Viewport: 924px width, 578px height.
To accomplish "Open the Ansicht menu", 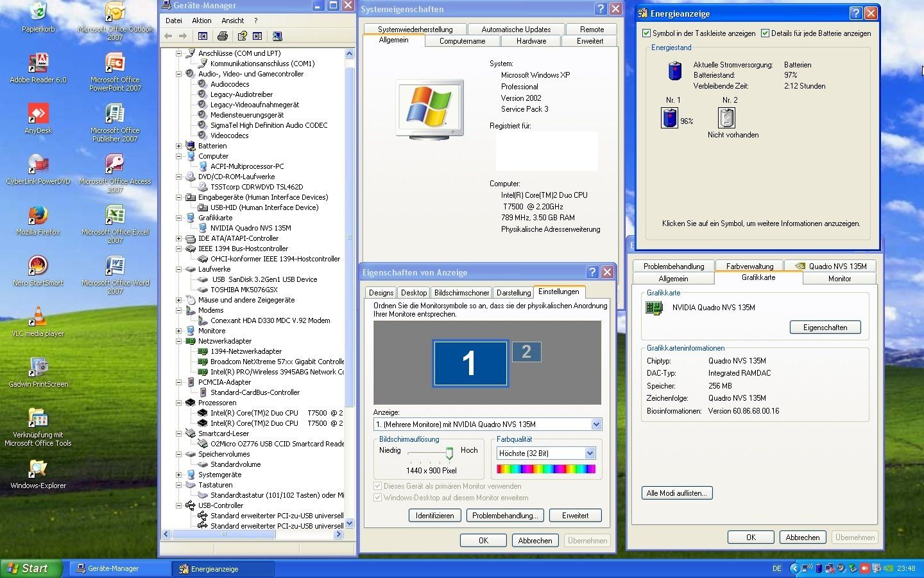I will 233,21.
